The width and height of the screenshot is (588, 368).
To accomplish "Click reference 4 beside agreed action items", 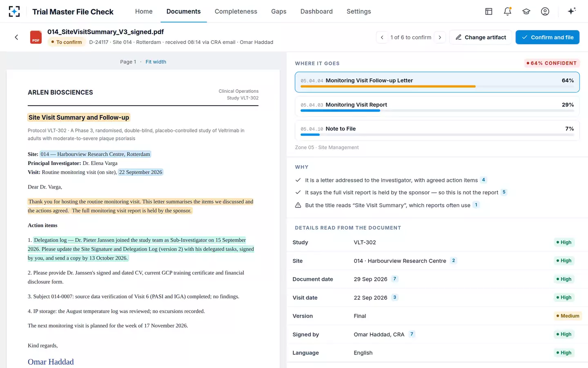I will tap(483, 180).
